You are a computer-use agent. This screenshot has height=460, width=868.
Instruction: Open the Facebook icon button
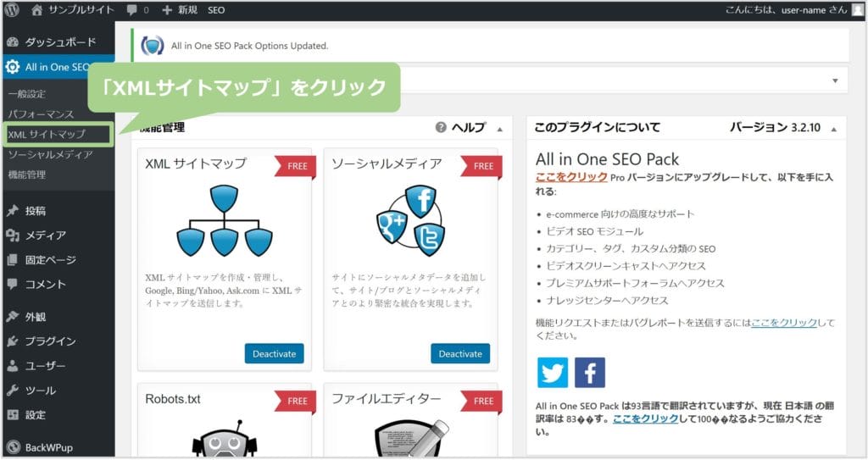pyautogui.click(x=590, y=373)
